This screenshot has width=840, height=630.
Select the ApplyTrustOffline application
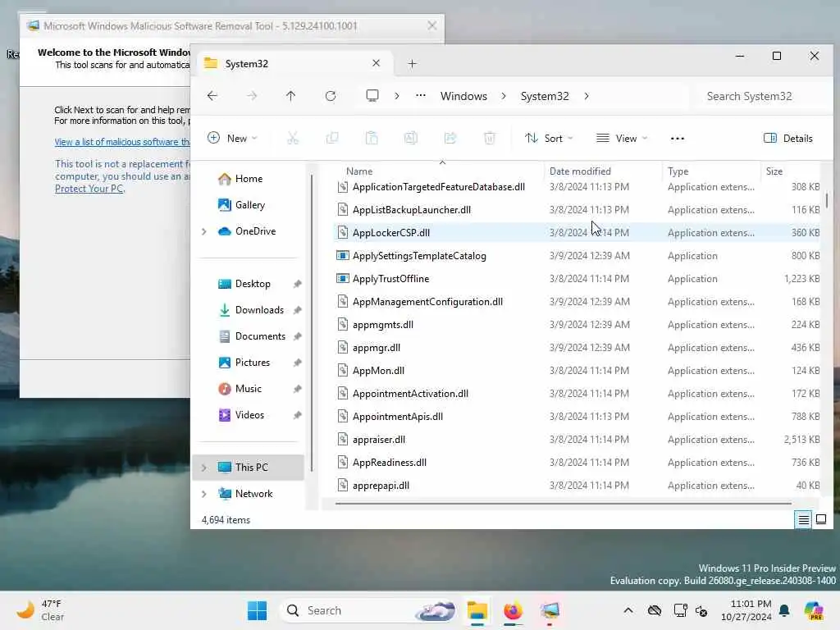tap(577, 279)
